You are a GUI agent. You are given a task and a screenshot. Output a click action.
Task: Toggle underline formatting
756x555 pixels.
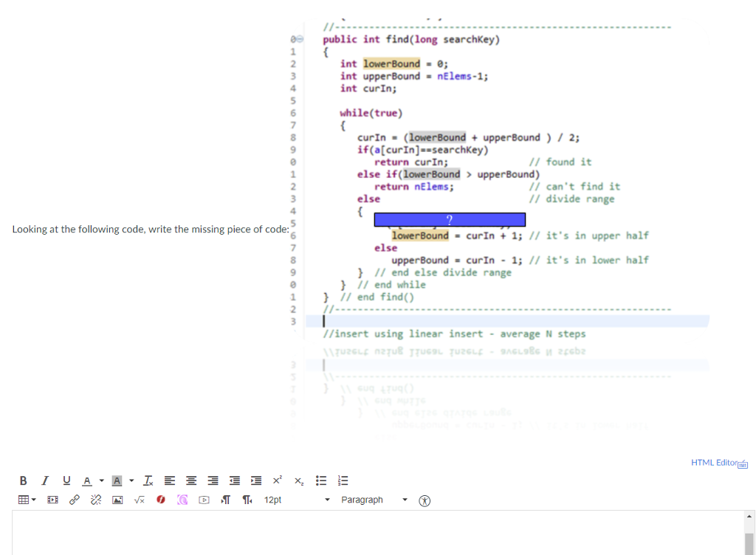(66, 480)
